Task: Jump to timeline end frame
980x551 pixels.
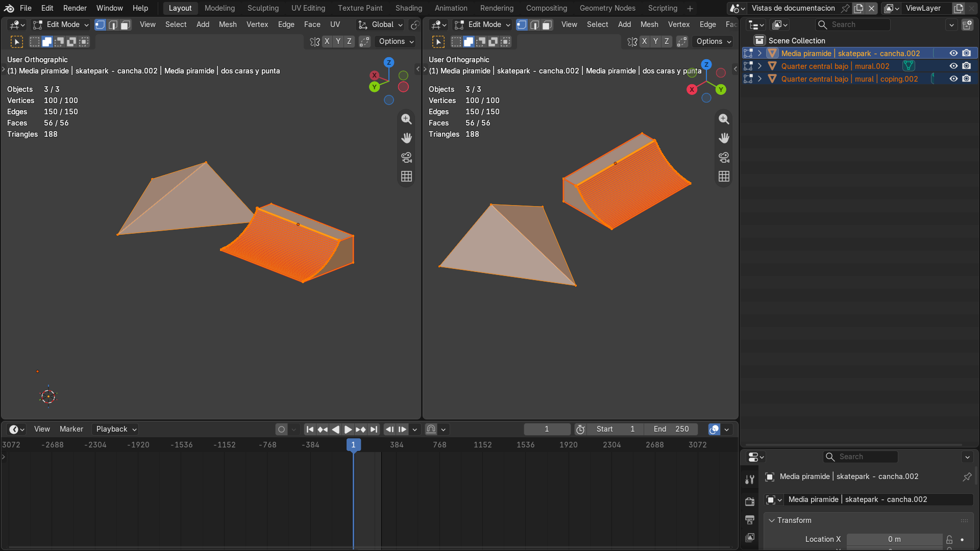Action: click(x=374, y=429)
